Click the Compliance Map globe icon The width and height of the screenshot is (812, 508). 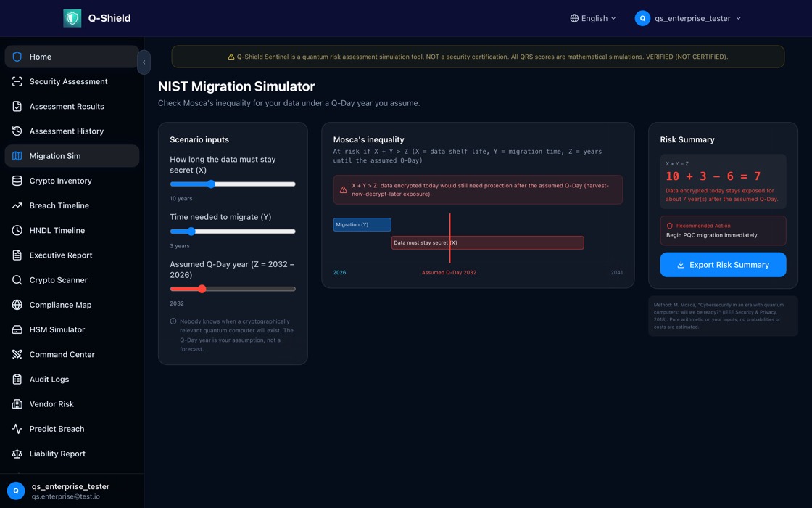coord(17,305)
